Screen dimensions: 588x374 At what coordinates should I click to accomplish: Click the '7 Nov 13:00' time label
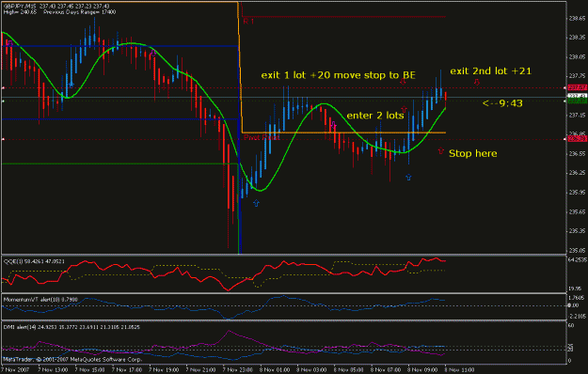[53, 370]
